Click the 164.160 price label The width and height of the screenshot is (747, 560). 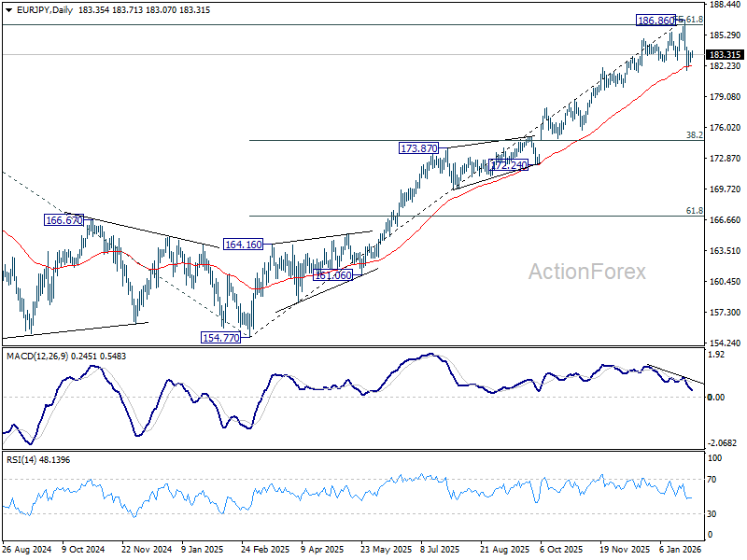[244, 245]
